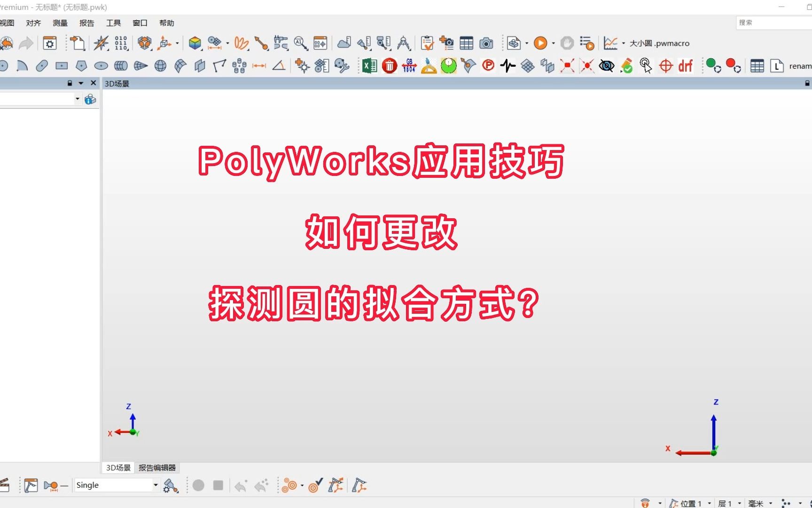Click the 搜索 search field
The height and width of the screenshot is (508, 812).
774,23
